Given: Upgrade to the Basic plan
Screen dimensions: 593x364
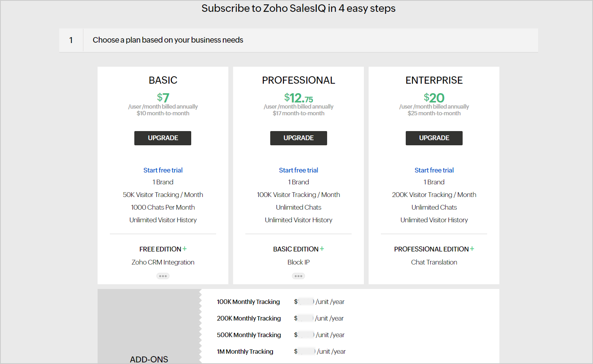Looking at the screenshot, I should coord(163,138).
